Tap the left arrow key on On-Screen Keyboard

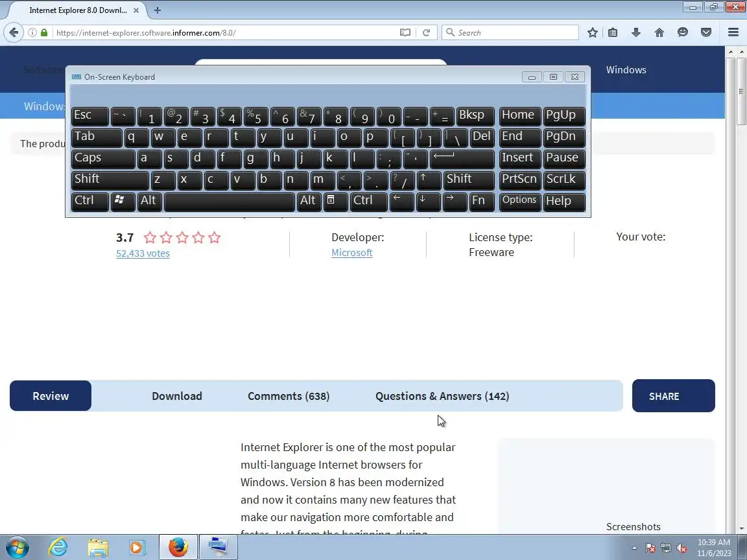coord(401,201)
